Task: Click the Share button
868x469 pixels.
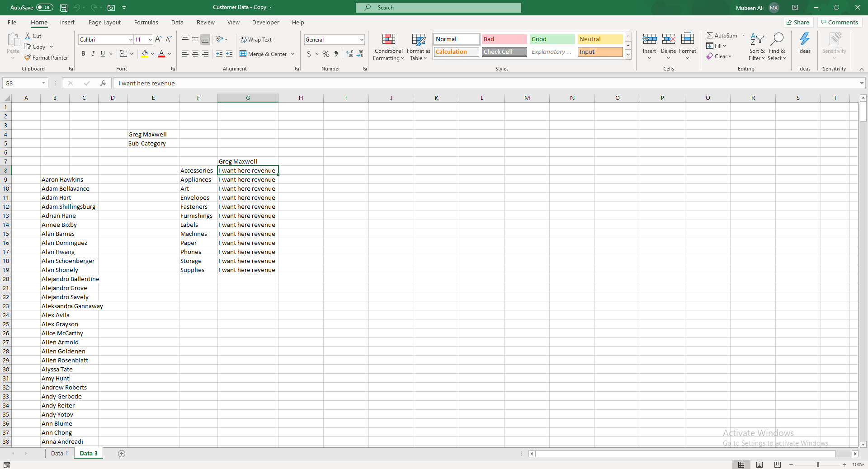Action: pyautogui.click(x=798, y=22)
